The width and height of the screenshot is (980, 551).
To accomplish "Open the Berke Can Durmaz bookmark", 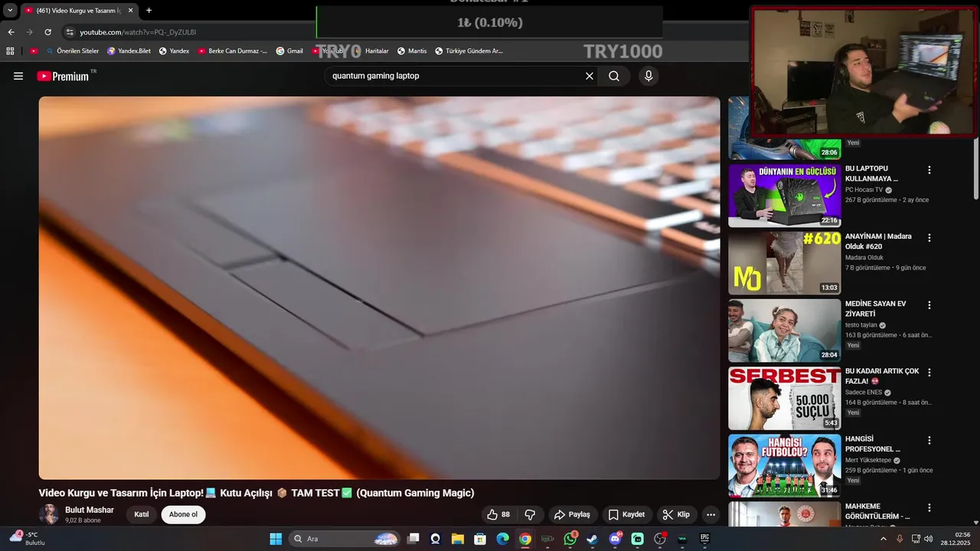I will (232, 51).
